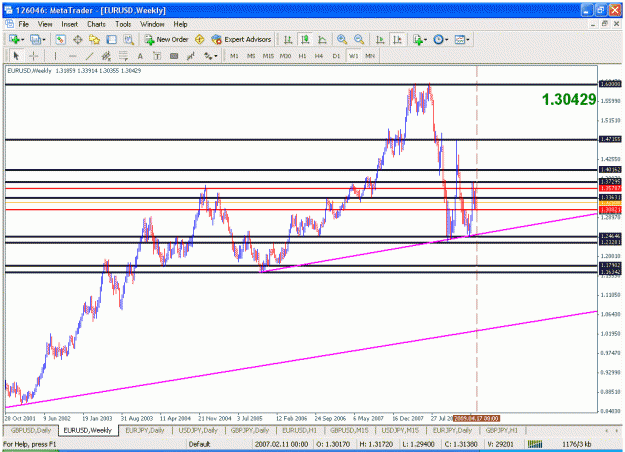This screenshot has width=625, height=452.
Task: Switch timeframe to H1
Action: coord(302,56)
